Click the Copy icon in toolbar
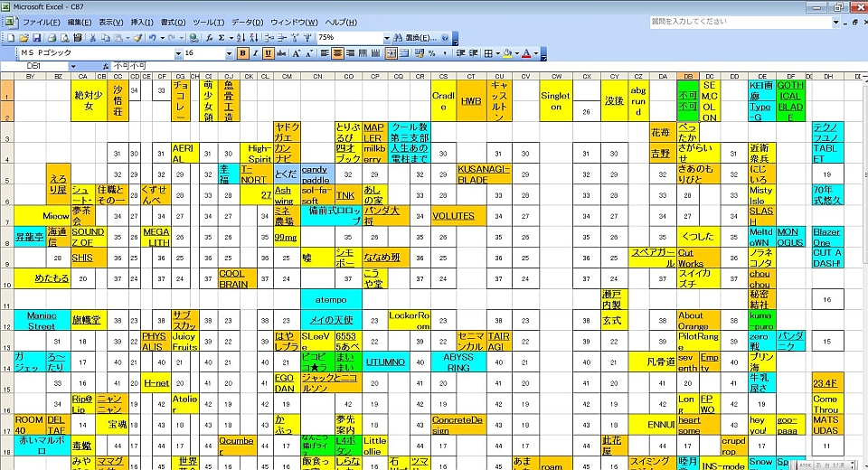Viewport: 868px width, 470px height. [x=105, y=38]
